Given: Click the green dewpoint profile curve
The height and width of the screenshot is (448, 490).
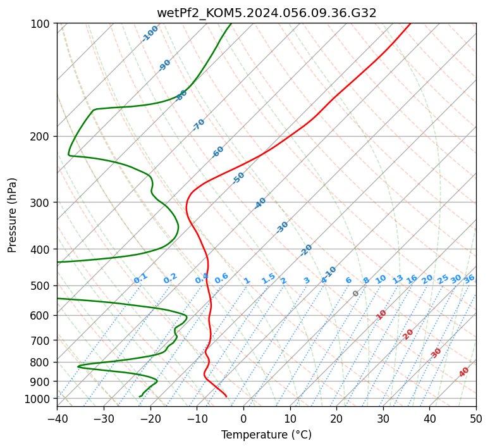Looking at the screenshot, I should [178, 226].
